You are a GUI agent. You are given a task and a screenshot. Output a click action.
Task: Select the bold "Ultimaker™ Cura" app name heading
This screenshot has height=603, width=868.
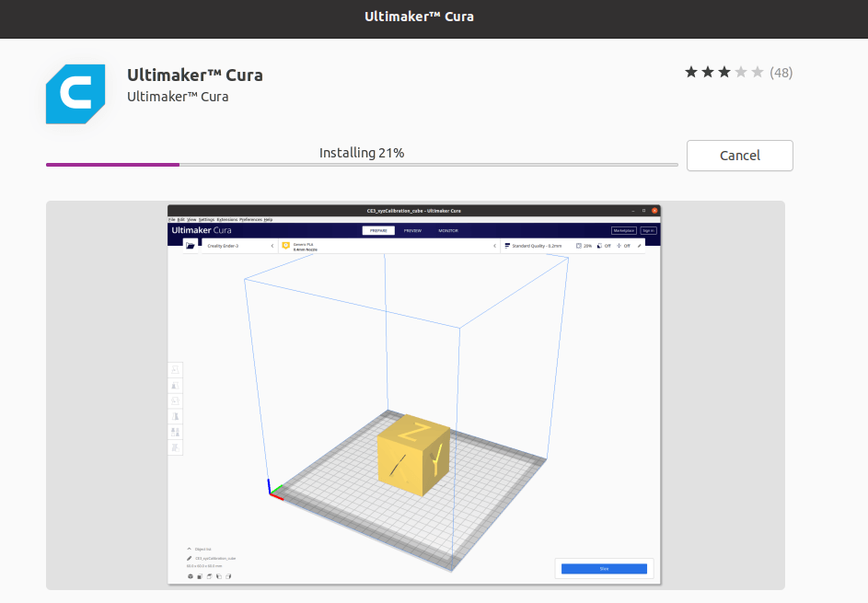coord(195,75)
